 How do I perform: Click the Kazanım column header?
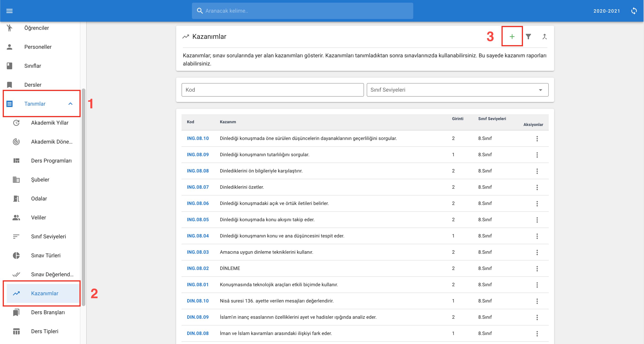(228, 122)
